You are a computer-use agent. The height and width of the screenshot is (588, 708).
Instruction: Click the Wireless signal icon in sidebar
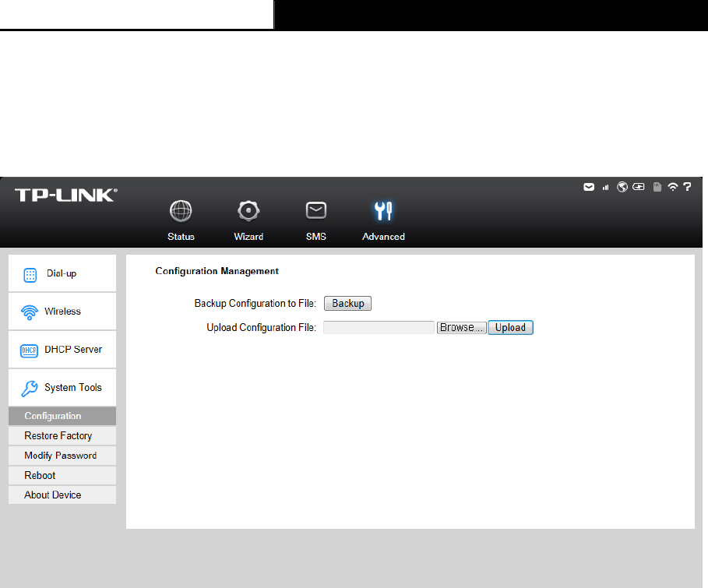[30, 312]
